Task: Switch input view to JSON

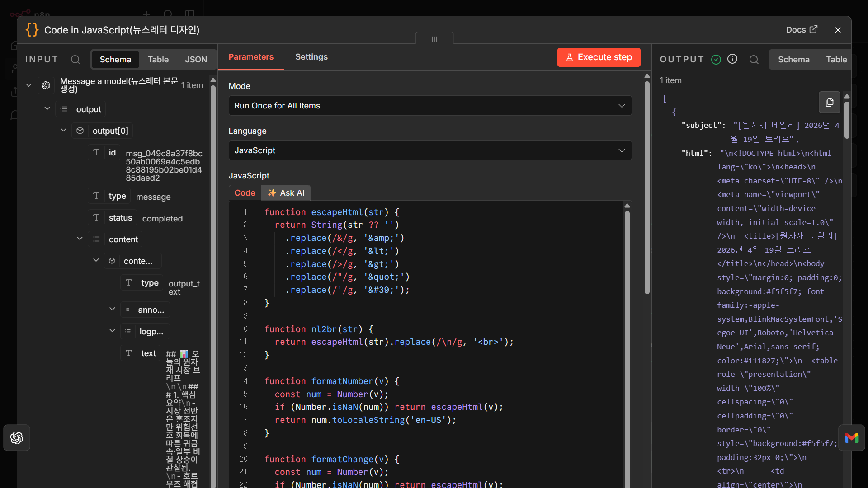Action: (196, 60)
